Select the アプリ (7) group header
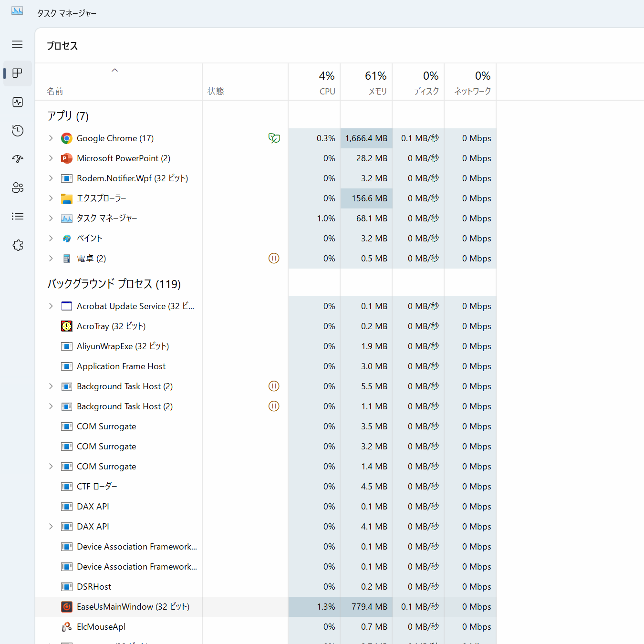This screenshot has height=644, width=644. pyautogui.click(x=68, y=116)
